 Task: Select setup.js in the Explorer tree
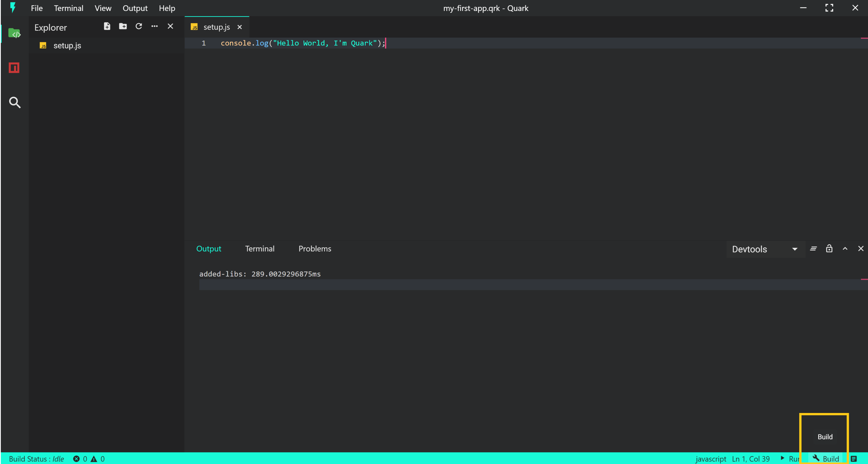(x=67, y=46)
